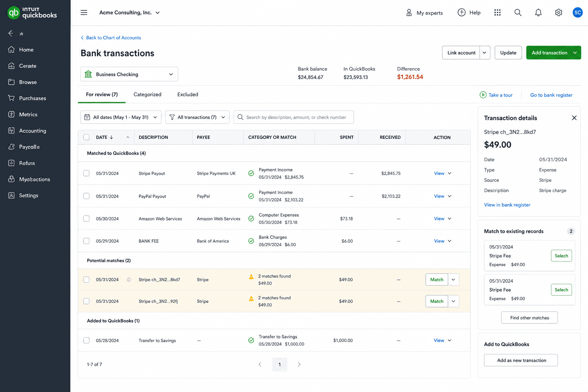
Task: Open the All dates (May 1 - May 31) filter
Action: [121, 117]
